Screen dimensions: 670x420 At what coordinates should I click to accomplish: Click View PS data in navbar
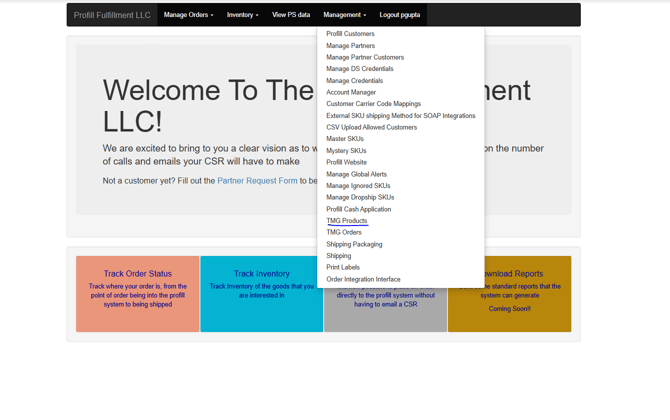[291, 15]
